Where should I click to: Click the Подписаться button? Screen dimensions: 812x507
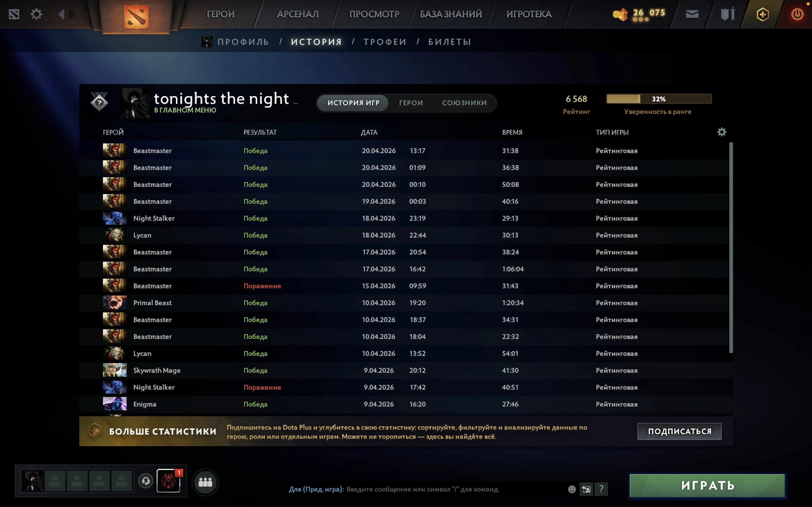[x=680, y=431]
